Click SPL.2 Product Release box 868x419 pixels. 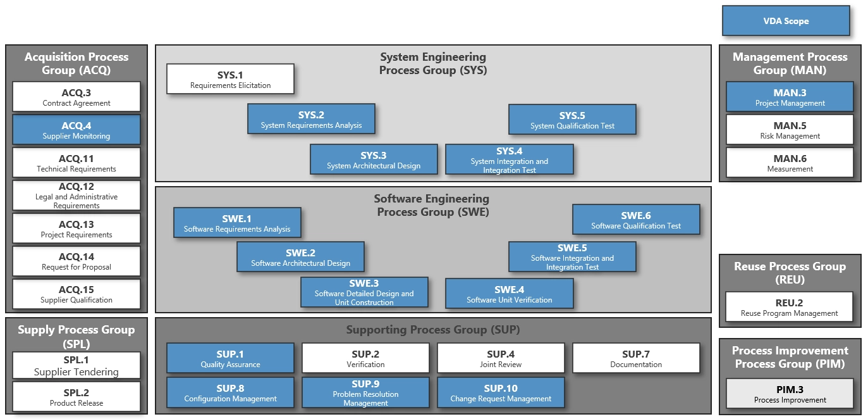coord(76,397)
